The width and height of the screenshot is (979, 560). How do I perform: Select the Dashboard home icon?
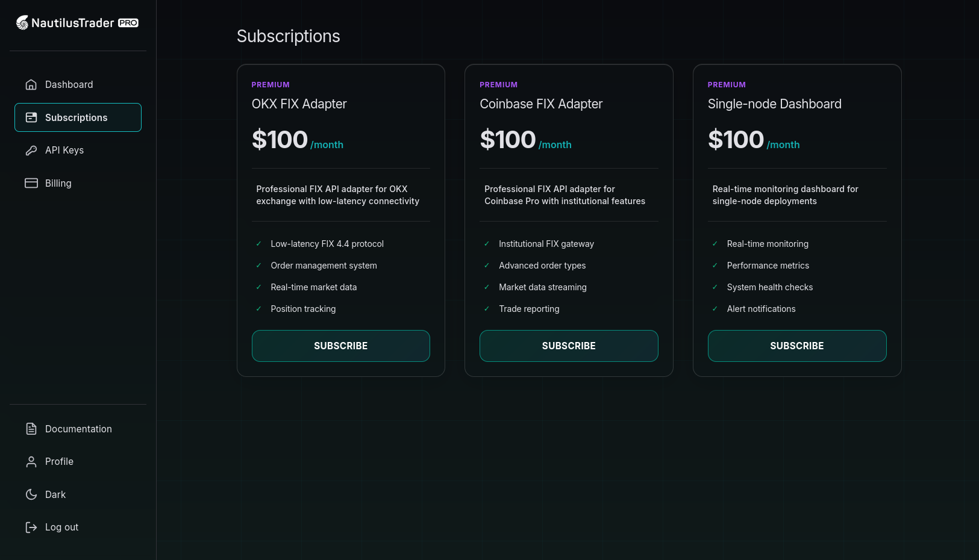pos(31,84)
